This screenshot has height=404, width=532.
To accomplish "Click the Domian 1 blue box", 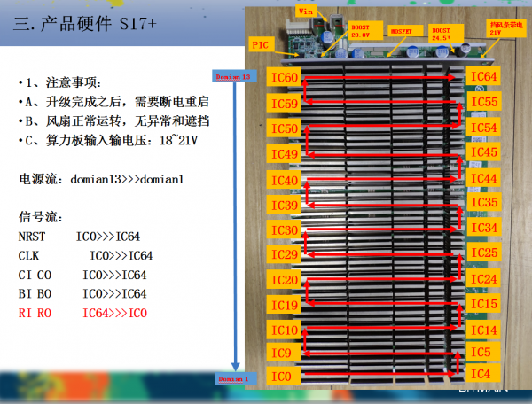I will tap(235, 378).
